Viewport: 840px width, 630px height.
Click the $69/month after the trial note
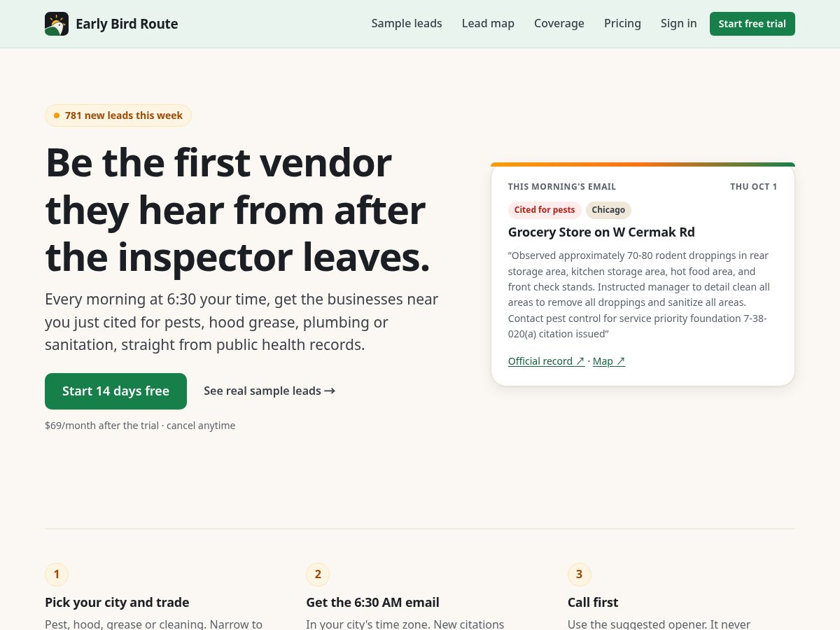[140, 426]
